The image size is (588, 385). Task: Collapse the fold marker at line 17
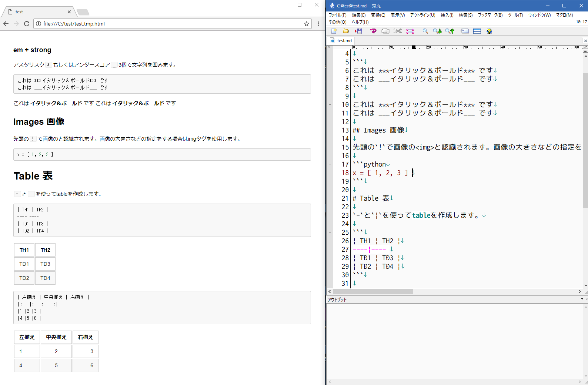330,164
